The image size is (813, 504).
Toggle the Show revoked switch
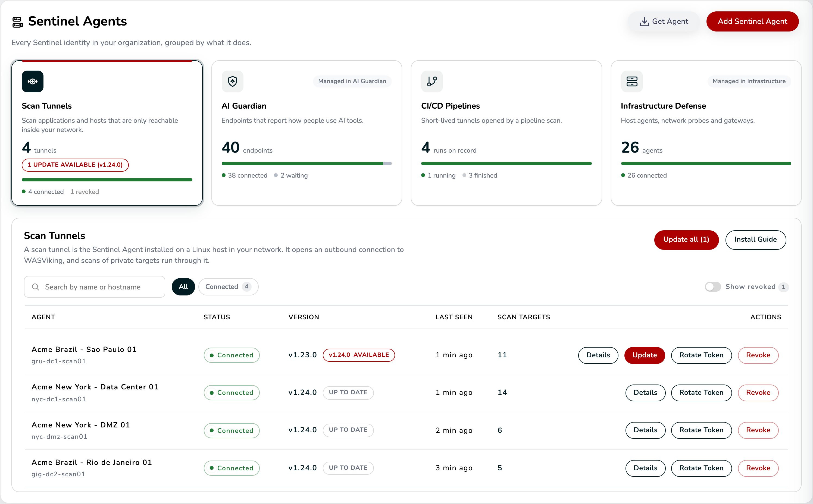click(713, 287)
